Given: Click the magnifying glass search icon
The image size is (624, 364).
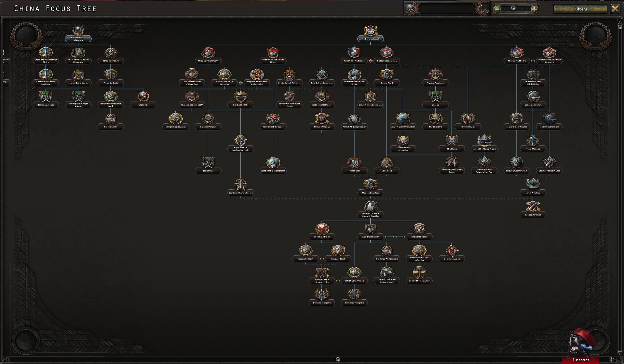Looking at the screenshot, I should [411, 8].
